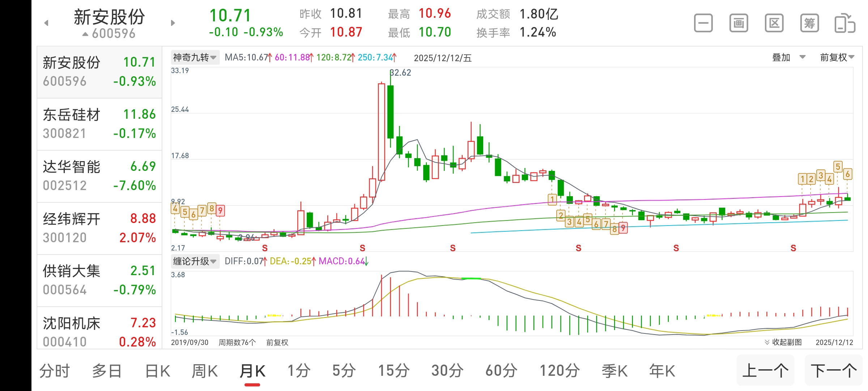Click the minus square icon in toolbar
The height and width of the screenshot is (391, 868).
pos(703,22)
